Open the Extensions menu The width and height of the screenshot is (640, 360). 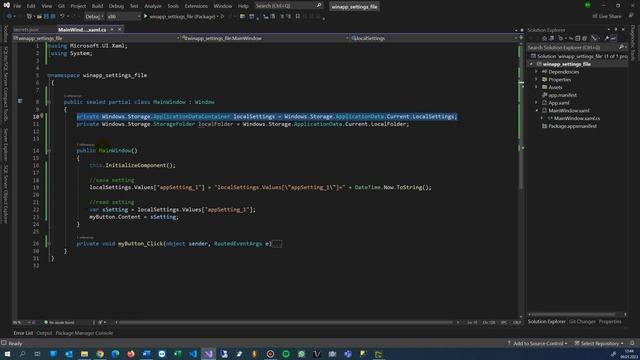pos(196,6)
